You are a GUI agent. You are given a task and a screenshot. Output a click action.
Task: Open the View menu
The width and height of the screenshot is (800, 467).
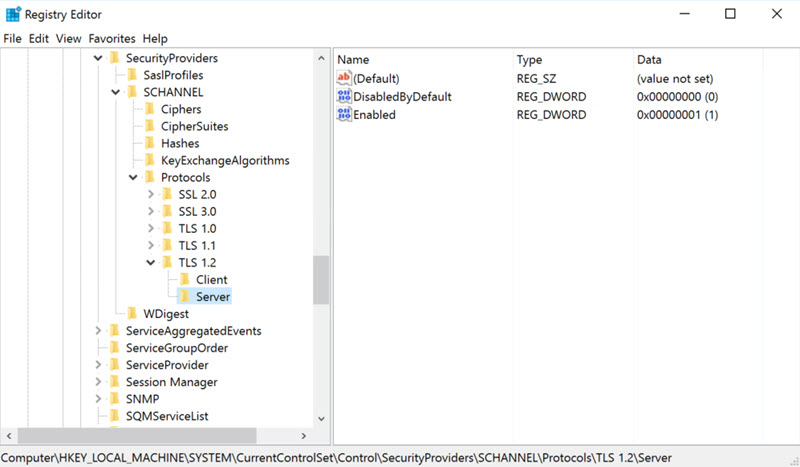[x=68, y=38]
